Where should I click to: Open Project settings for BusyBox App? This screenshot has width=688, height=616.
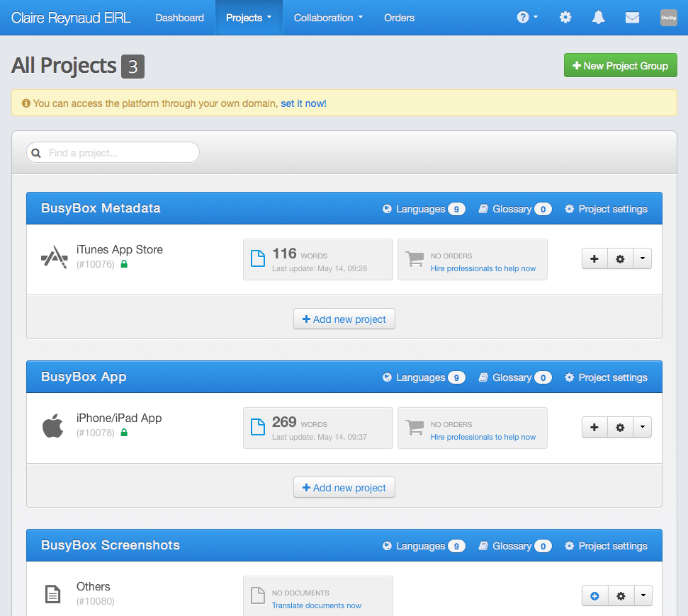(x=606, y=377)
